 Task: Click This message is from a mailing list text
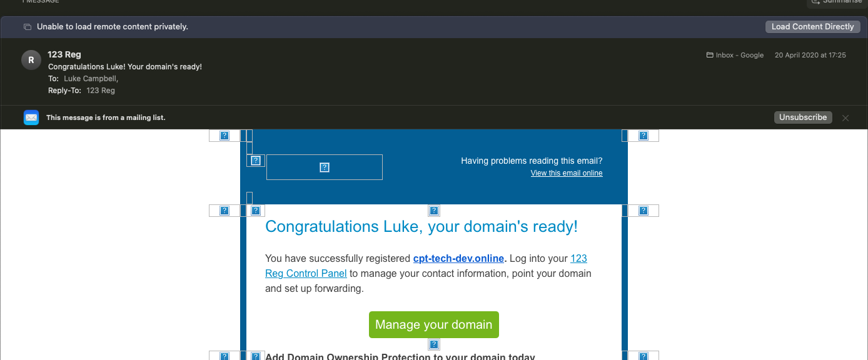[x=106, y=117]
